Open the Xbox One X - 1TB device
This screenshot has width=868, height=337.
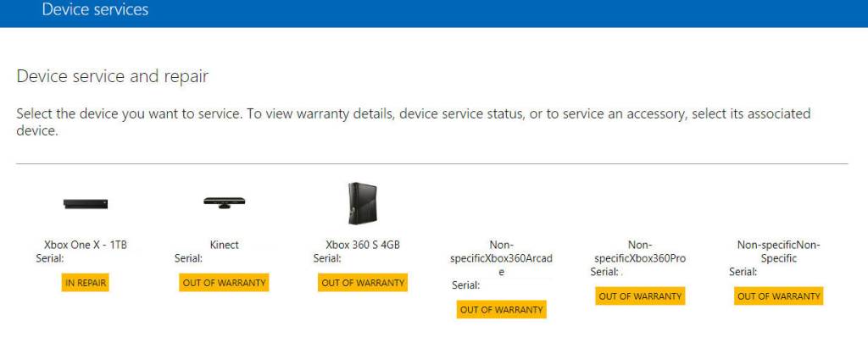86,245
